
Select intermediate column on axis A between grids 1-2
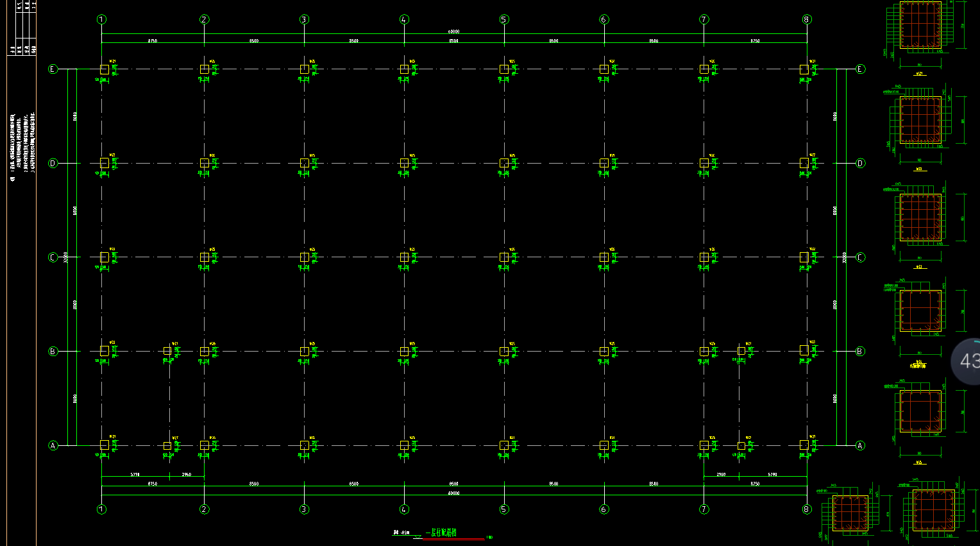[x=167, y=445]
